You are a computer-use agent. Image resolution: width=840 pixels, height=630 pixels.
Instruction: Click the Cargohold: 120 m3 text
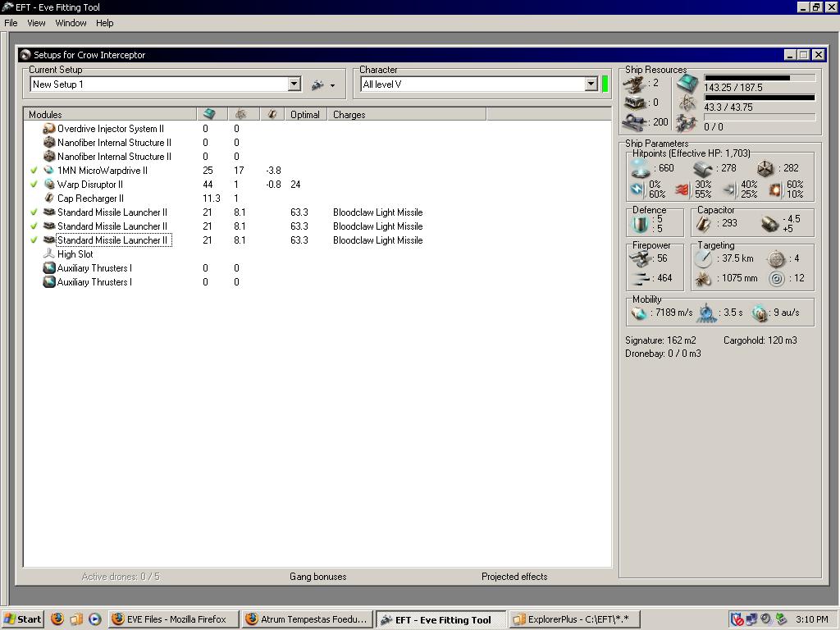tap(760, 340)
